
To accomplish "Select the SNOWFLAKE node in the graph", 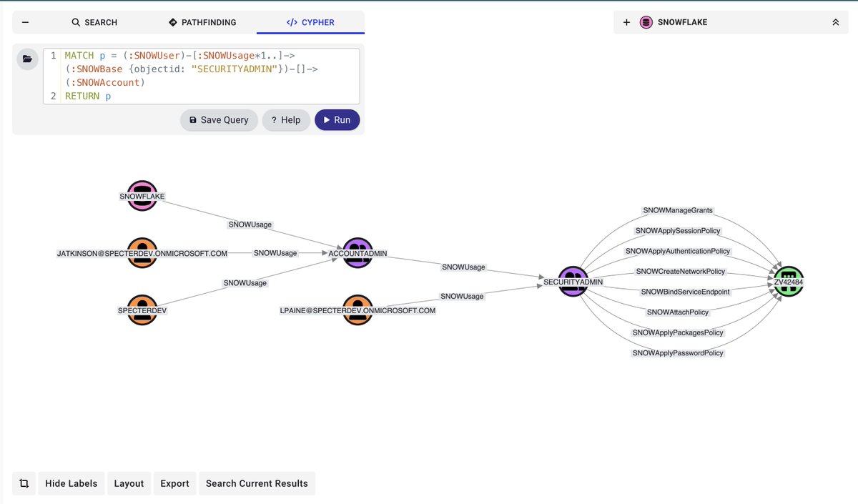I will 142,196.
